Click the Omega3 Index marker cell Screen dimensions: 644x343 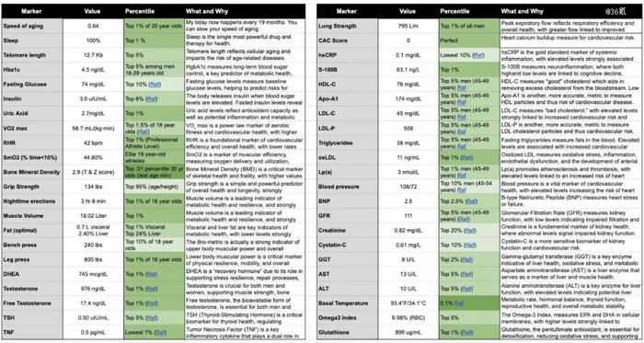tap(347, 318)
